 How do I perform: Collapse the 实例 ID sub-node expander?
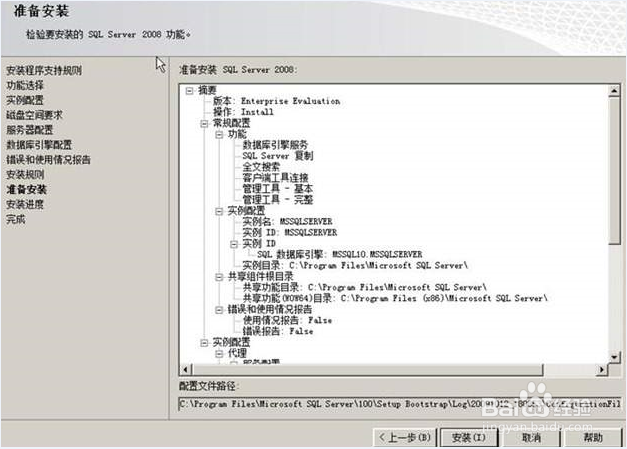(234, 244)
